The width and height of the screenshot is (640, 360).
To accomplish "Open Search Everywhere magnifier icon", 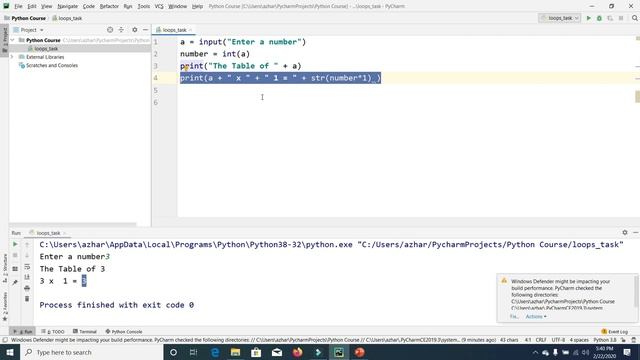I will tap(635, 18).
